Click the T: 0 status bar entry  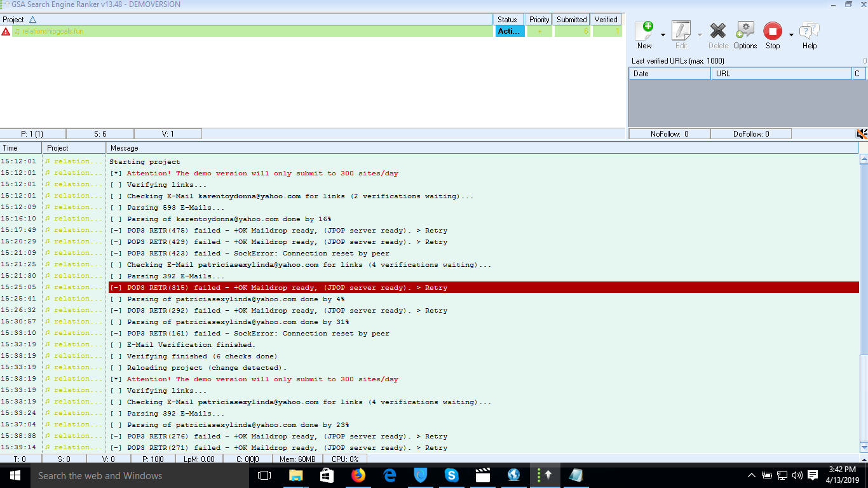coord(20,459)
